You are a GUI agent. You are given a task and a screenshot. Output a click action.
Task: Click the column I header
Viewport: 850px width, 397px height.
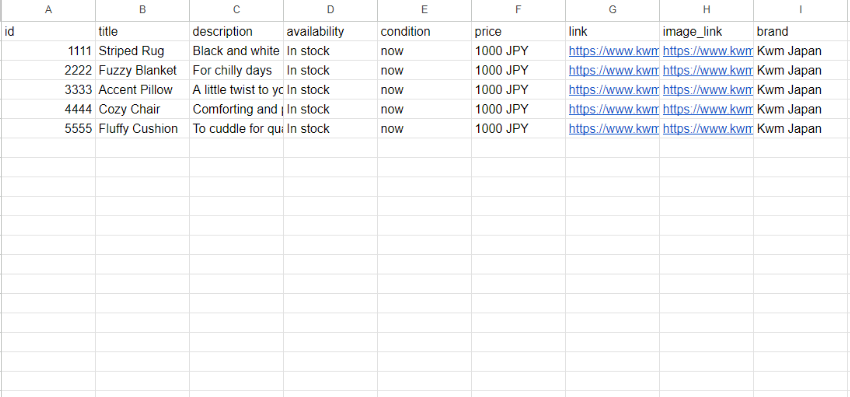tap(801, 10)
